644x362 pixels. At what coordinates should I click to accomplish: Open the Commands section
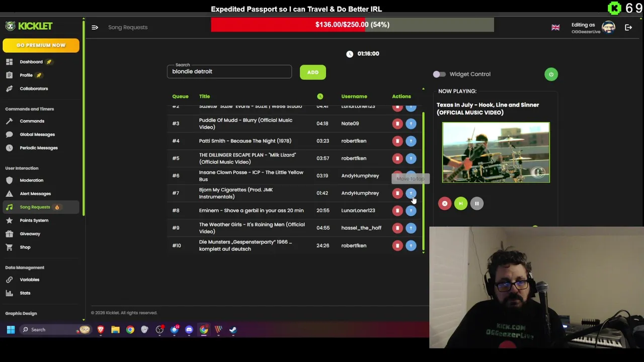[x=32, y=121]
